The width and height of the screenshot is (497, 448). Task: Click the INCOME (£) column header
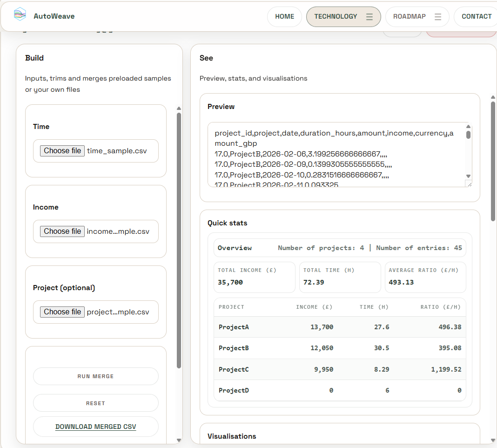point(314,307)
